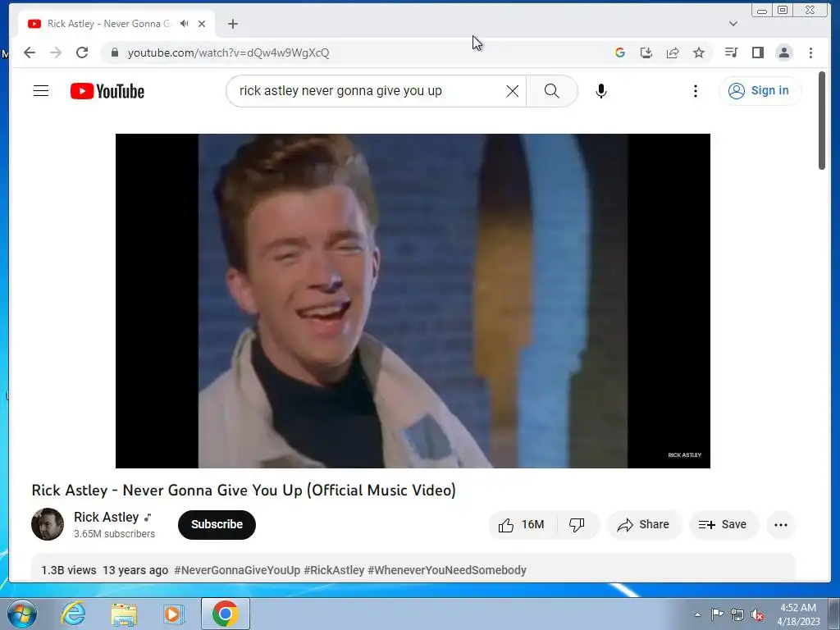This screenshot has height=630, width=840.
Task: Click the Chrome taskbar button
Action: coord(225,614)
